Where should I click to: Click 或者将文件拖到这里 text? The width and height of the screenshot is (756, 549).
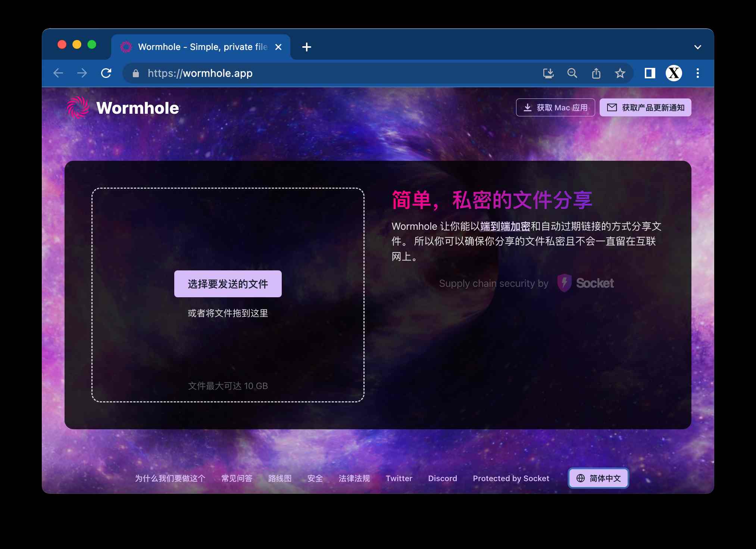click(228, 313)
